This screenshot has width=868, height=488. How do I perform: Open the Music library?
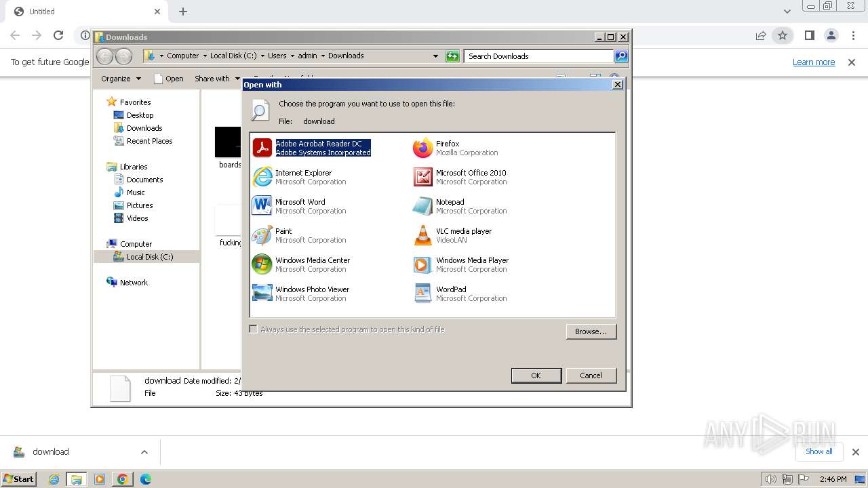(x=136, y=192)
